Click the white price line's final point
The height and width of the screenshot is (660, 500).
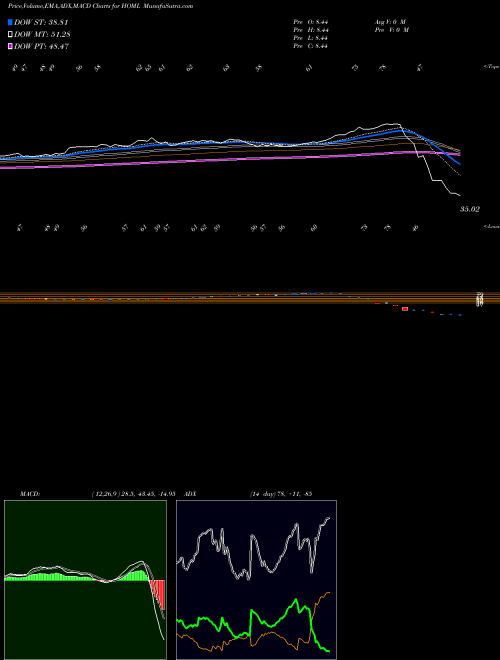[460, 195]
